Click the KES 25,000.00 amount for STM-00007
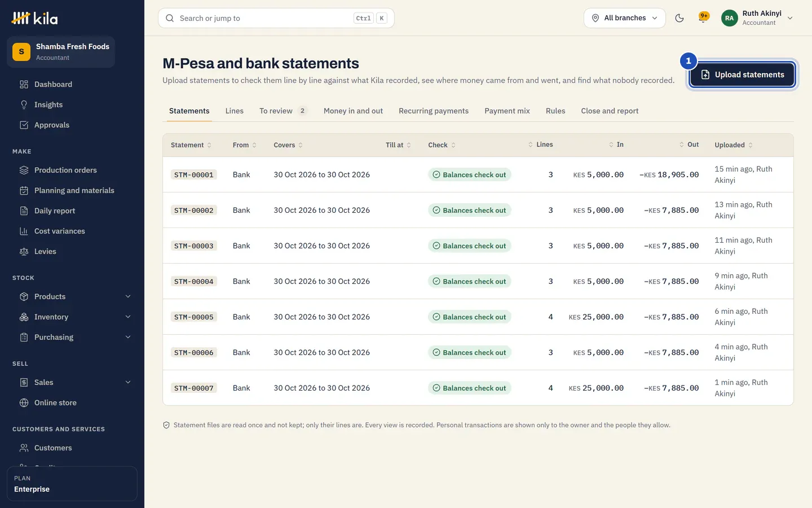 pos(596,388)
